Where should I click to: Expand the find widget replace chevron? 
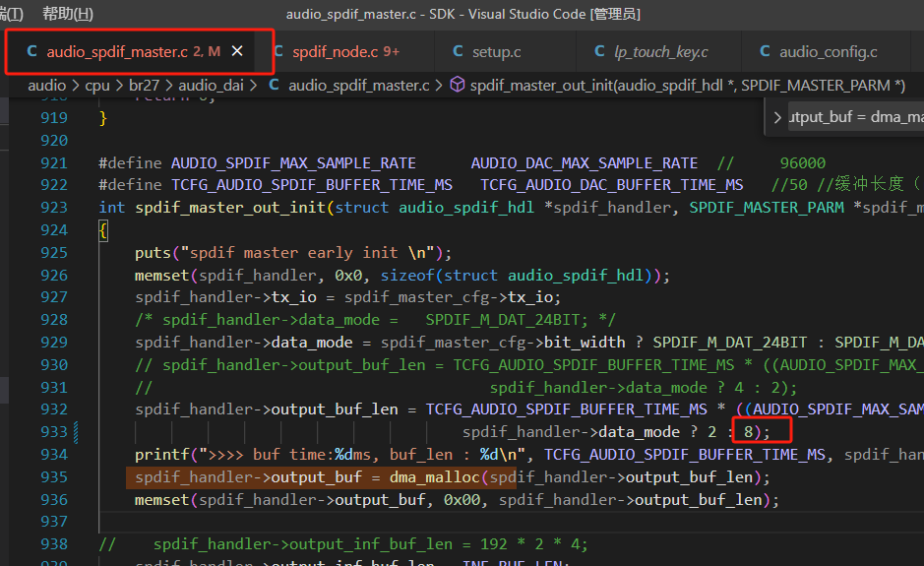pos(777,117)
